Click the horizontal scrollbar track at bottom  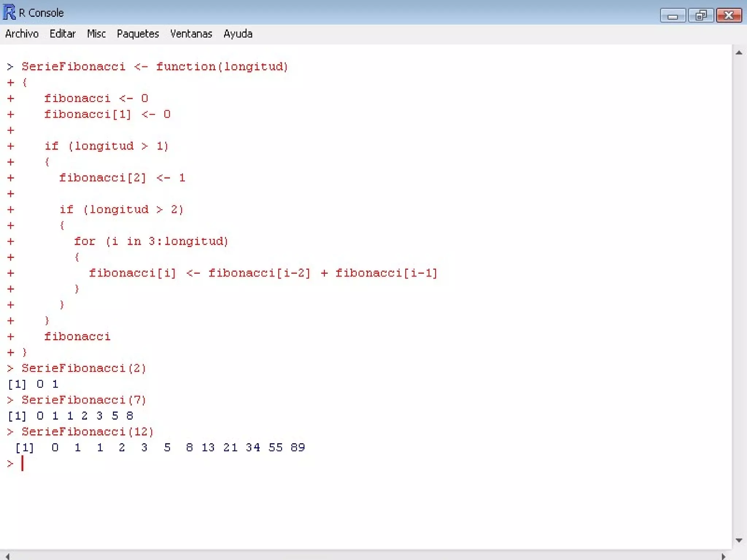pyautogui.click(x=365, y=556)
